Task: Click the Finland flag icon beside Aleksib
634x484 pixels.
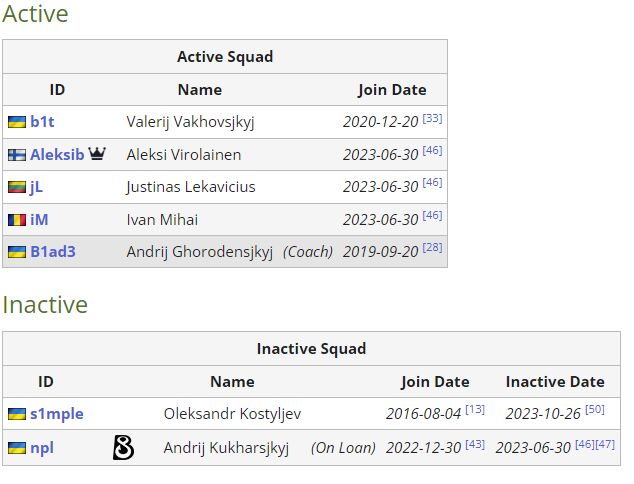Action: tap(17, 155)
